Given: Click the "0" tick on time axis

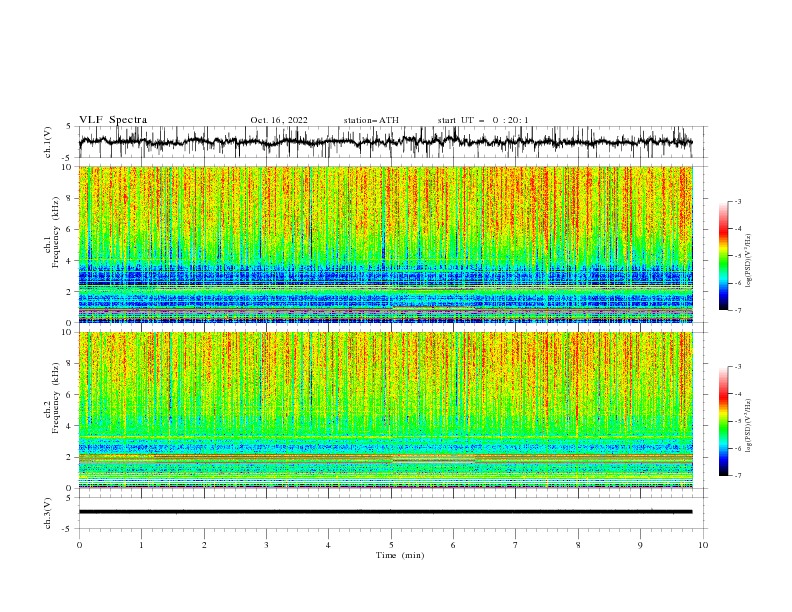Looking at the screenshot, I should tap(79, 545).
